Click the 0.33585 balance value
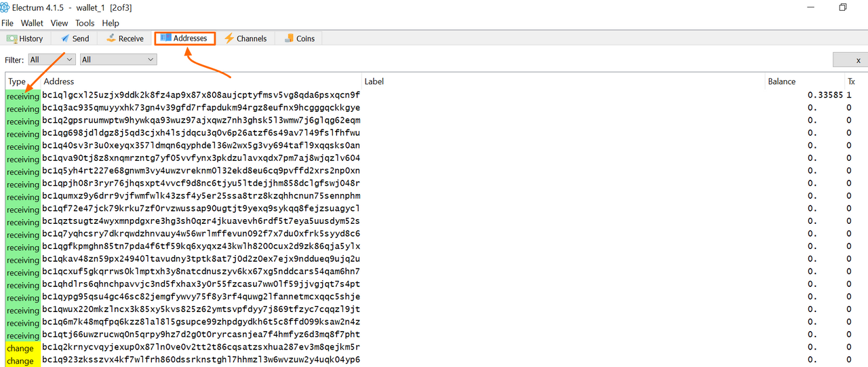 click(825, 96)
